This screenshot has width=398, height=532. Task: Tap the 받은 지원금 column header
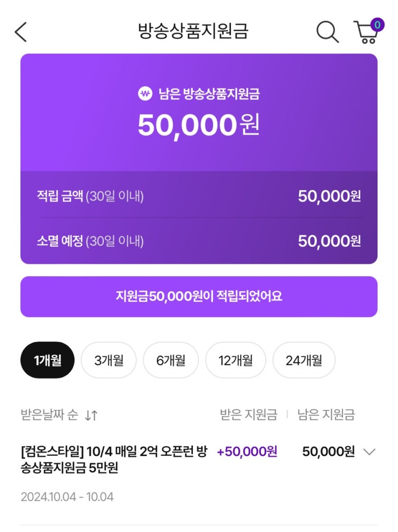(x=249, y=415)
